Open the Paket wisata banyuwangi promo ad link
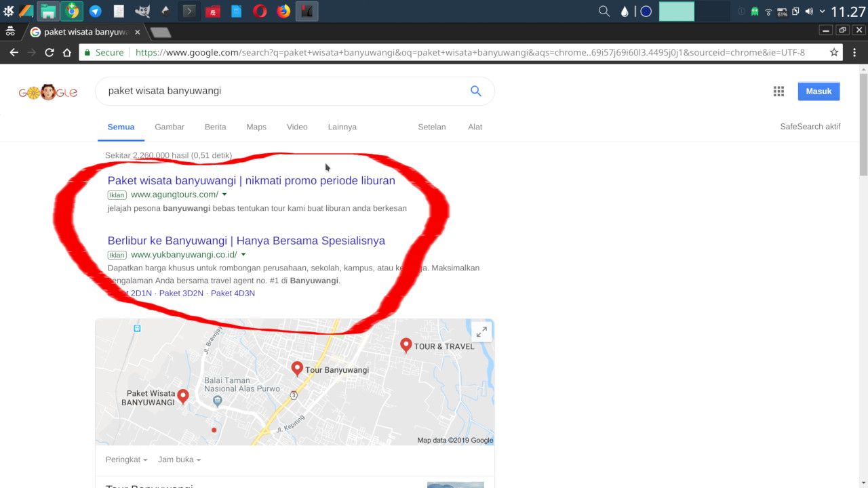 251,180
